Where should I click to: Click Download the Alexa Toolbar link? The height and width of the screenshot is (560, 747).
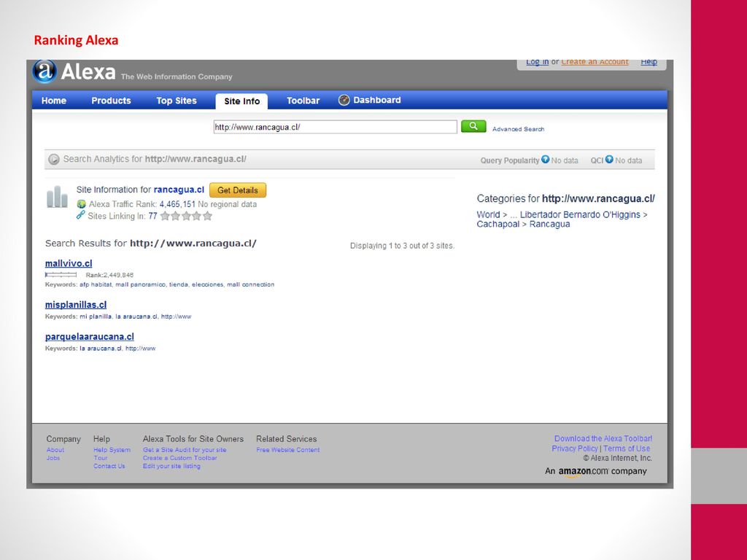click(603, 438)
